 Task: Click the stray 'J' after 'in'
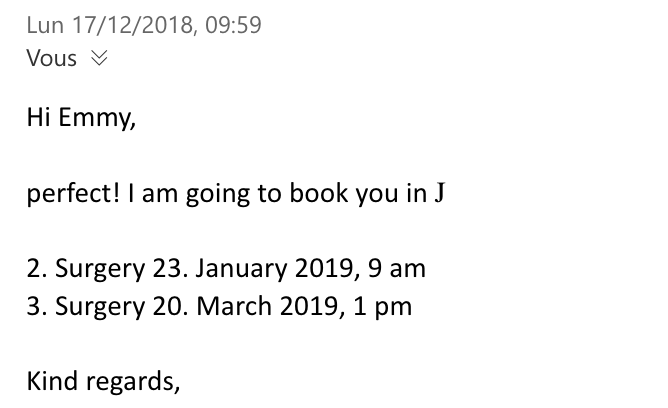pyautogui.click(x=440, y=193)
